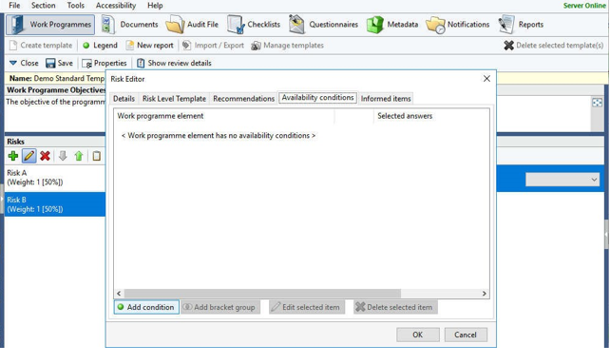Save the work programme template
Screen dimensions: 610x364
click(59, 63)
